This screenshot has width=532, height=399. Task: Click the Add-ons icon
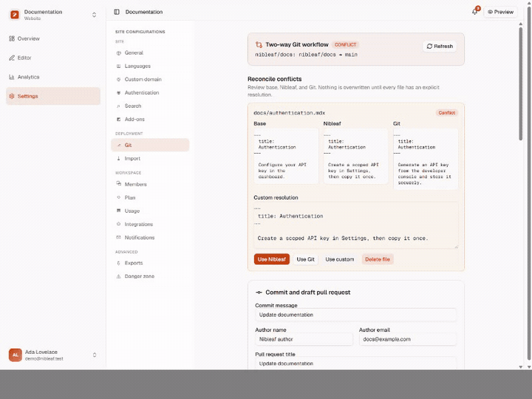pos(118,120)
